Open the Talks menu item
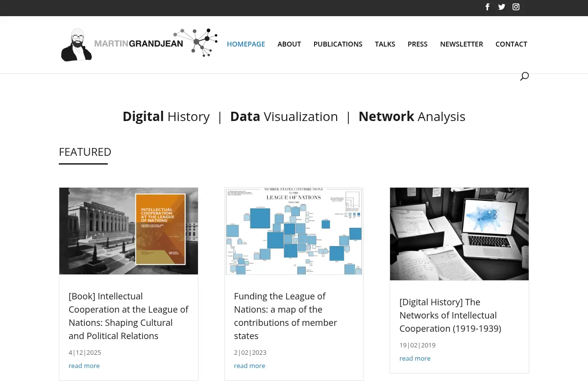 (385, 44)
